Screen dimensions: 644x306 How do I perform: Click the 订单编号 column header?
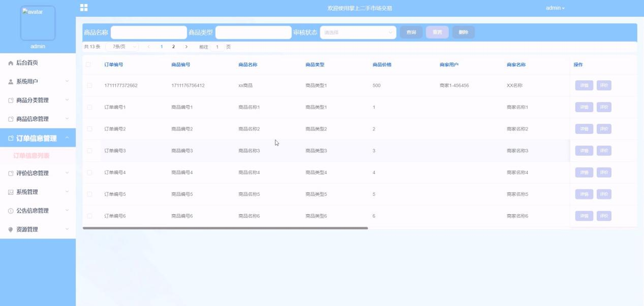(x=113, y=65)
